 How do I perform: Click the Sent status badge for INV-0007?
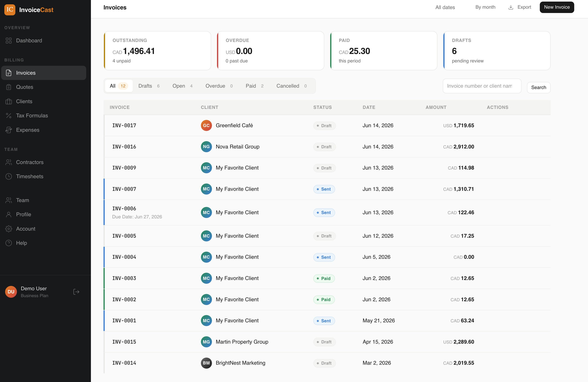[x=324, y=189]
